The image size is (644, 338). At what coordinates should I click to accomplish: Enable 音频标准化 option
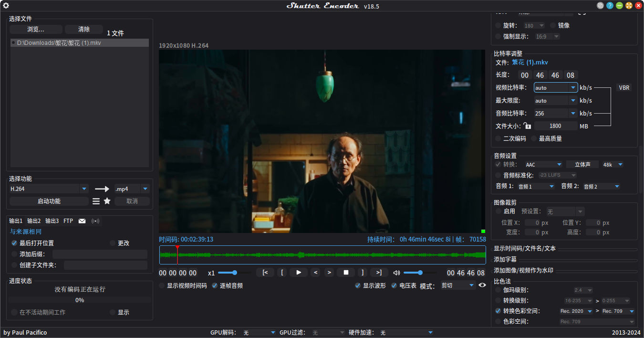pyautogui.click(x=498, y=175)
